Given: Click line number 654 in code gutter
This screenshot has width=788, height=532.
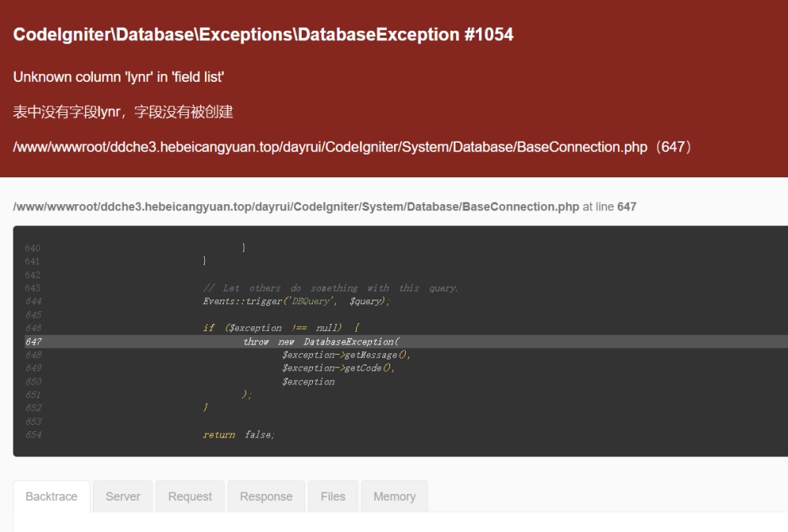Looking at the screenshot, I should point(33,435).
